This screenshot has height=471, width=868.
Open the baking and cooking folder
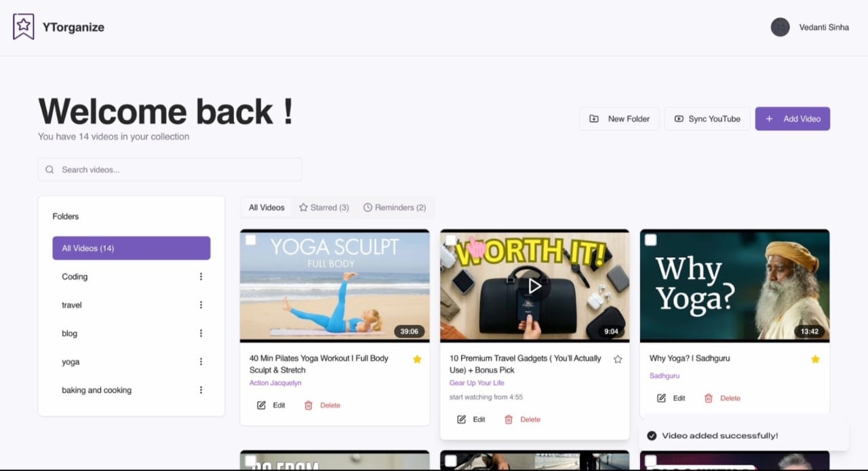pos(96,390)
